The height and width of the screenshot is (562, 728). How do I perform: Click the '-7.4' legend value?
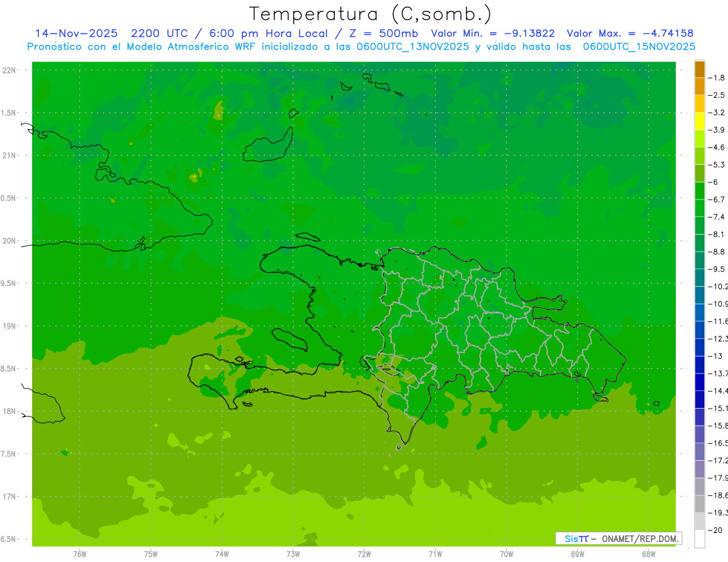pos(717,216)
